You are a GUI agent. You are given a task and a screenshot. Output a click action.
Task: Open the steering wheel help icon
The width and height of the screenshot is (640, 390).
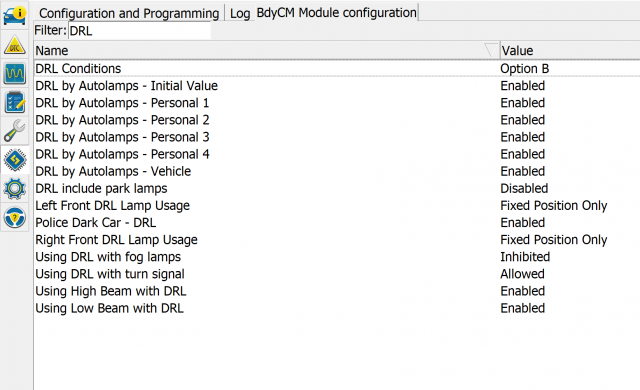[15, 217]
